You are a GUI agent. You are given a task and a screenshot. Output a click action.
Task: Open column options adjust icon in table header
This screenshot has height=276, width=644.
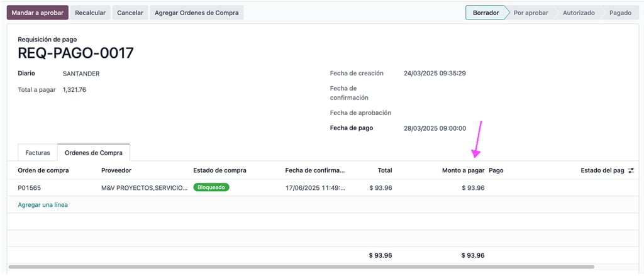[631, 170]
